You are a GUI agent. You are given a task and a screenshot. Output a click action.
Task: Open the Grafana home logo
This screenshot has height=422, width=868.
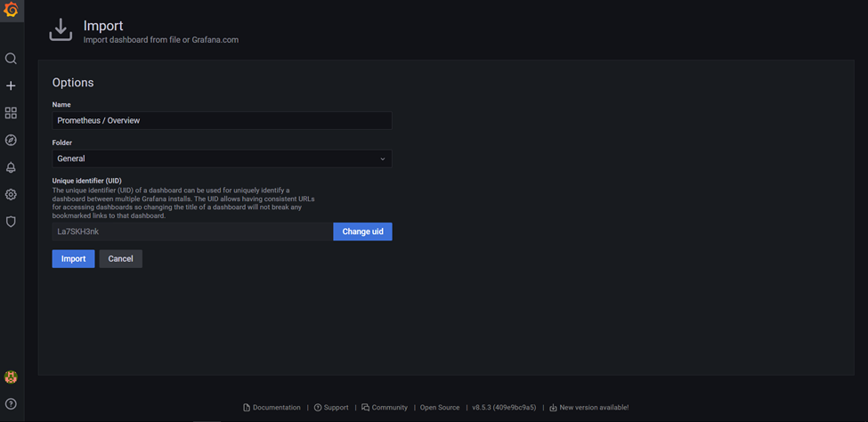click(x=11, y=10)
